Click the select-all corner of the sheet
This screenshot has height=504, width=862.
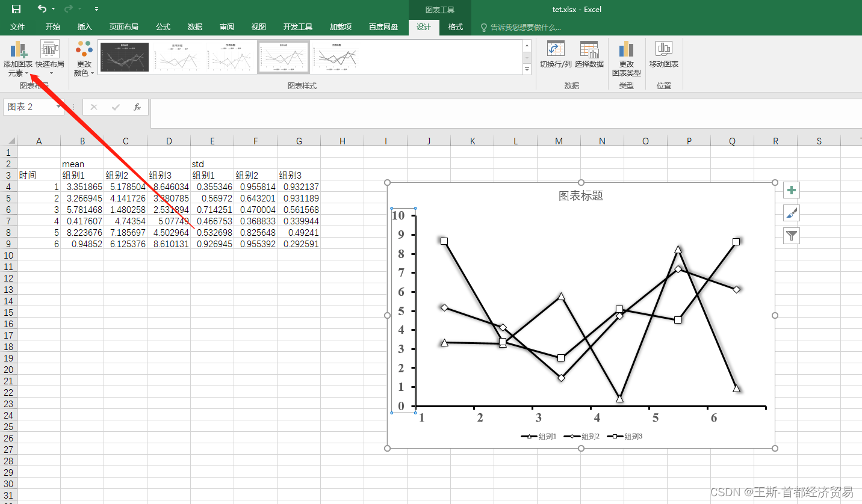coord(8,141)
